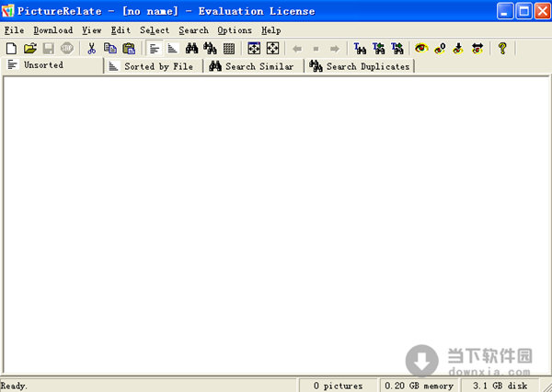552x392 pixels.
Task: Open the Options menu
Action: [235, 30]
